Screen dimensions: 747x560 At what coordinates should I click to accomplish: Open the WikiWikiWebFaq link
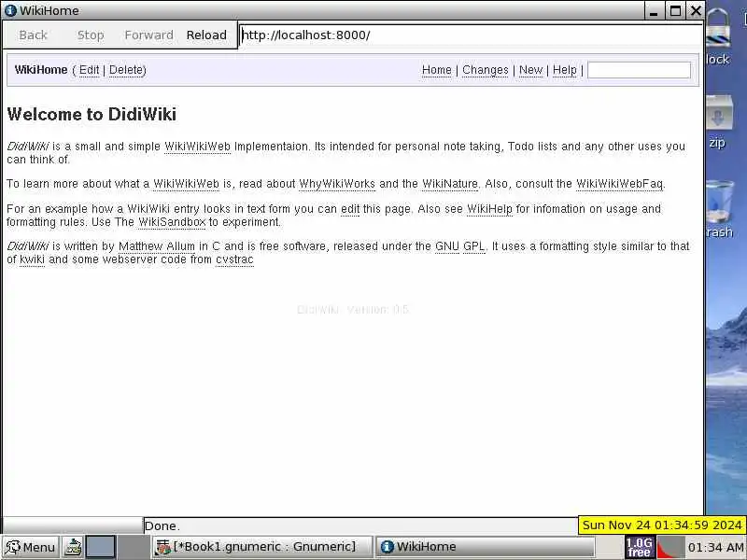619,184
